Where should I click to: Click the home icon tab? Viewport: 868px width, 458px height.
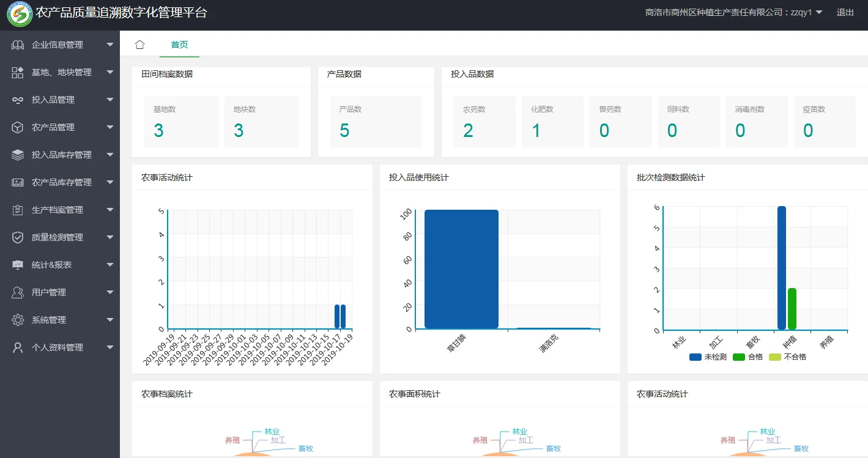[x=139, y=45]
